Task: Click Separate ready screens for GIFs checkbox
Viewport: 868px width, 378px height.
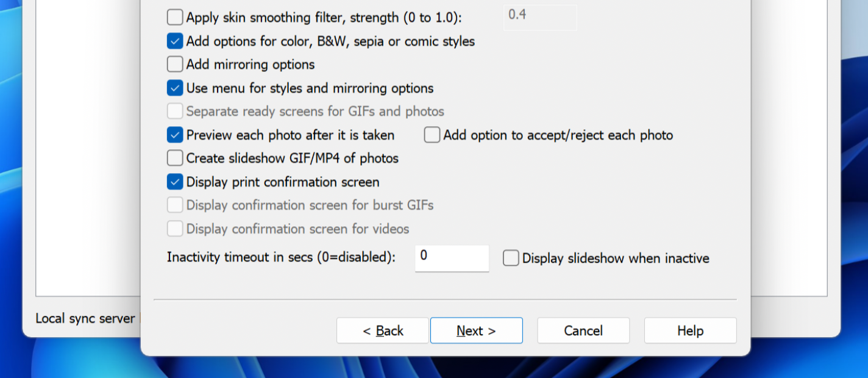Action: click(x=175, y=112)
